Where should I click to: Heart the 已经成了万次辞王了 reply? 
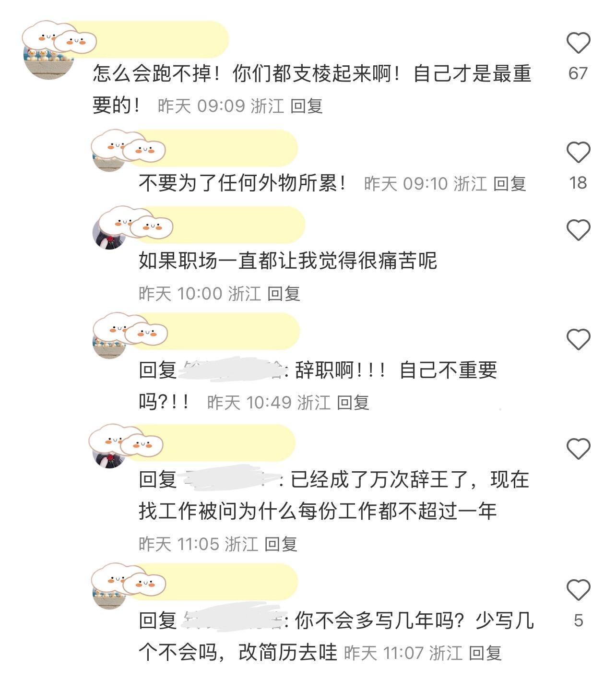(x=578, y=449)
